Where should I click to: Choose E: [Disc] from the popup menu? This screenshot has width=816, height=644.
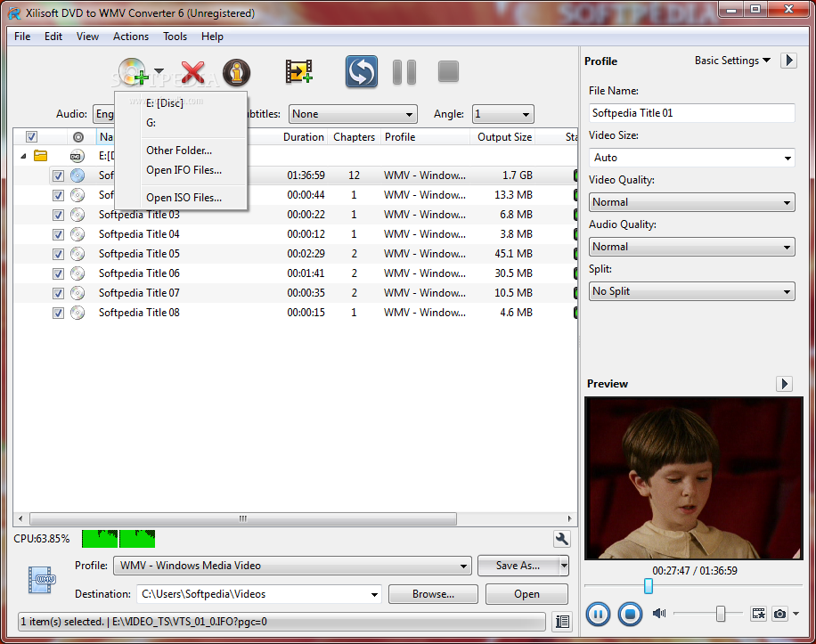pos(181,103)
